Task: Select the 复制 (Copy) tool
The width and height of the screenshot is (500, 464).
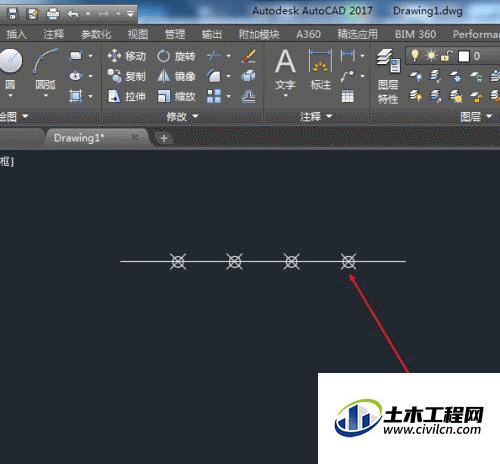Action: pyautogui.click(x=127, y=76)
